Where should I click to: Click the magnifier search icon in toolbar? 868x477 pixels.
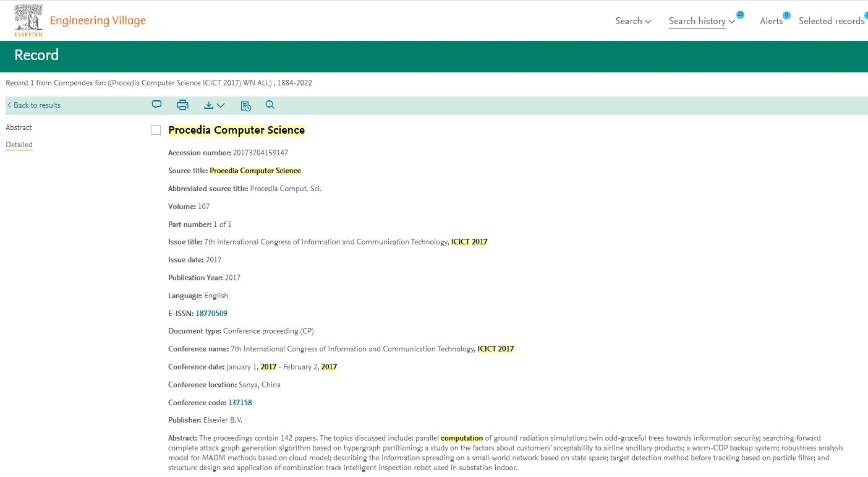coord(270,105)
